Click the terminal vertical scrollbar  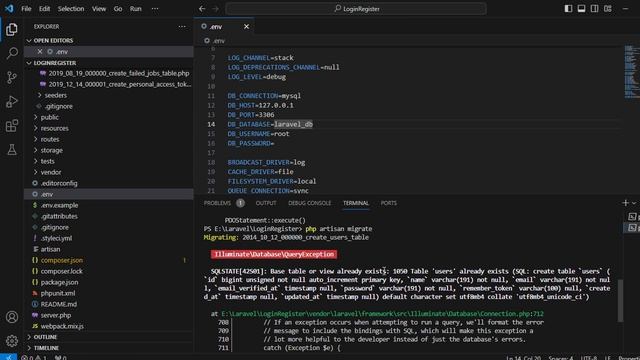tap(620, 300)
